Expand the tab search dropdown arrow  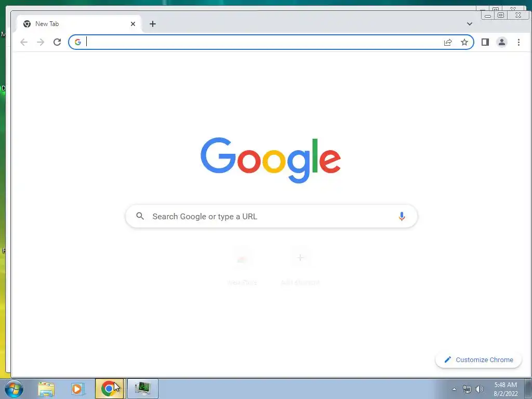470,24
